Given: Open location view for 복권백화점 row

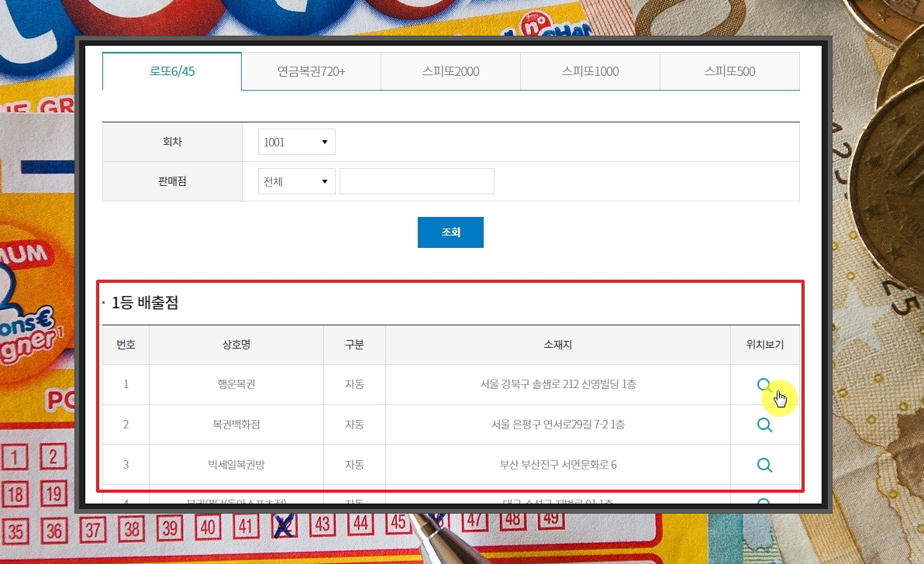Looking at the screenshot, I should (x=764, y=425).
